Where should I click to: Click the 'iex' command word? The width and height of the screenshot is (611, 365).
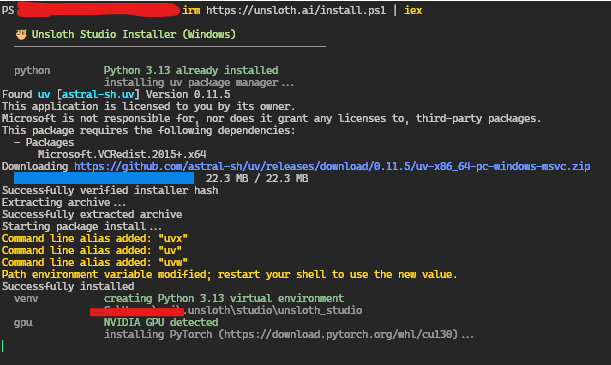point(413,11)
